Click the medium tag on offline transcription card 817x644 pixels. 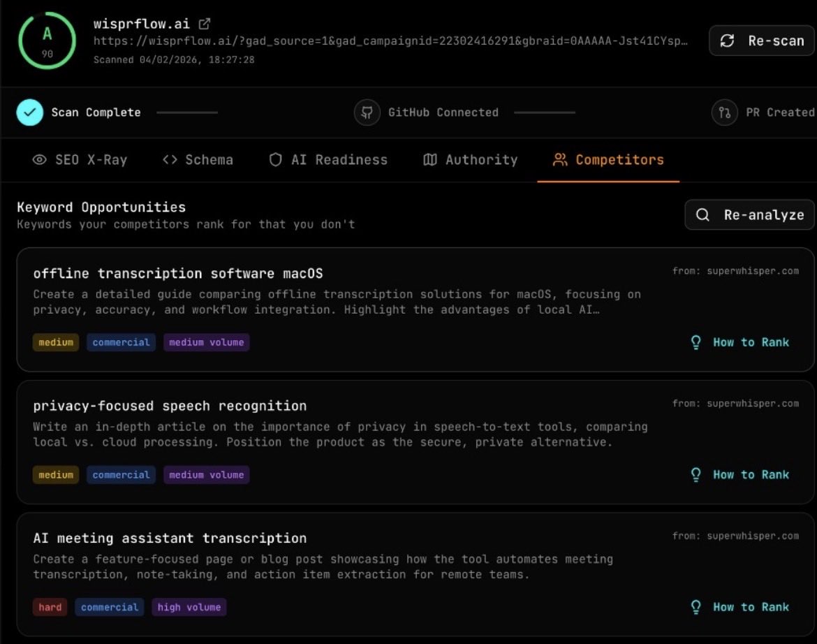(56, 342)
